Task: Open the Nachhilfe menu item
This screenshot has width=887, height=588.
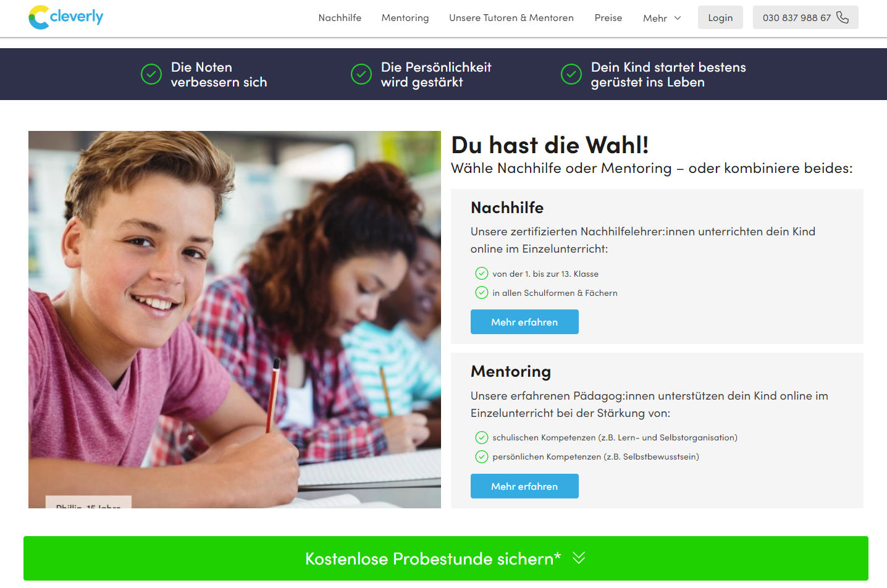Action: pos(340,18)
